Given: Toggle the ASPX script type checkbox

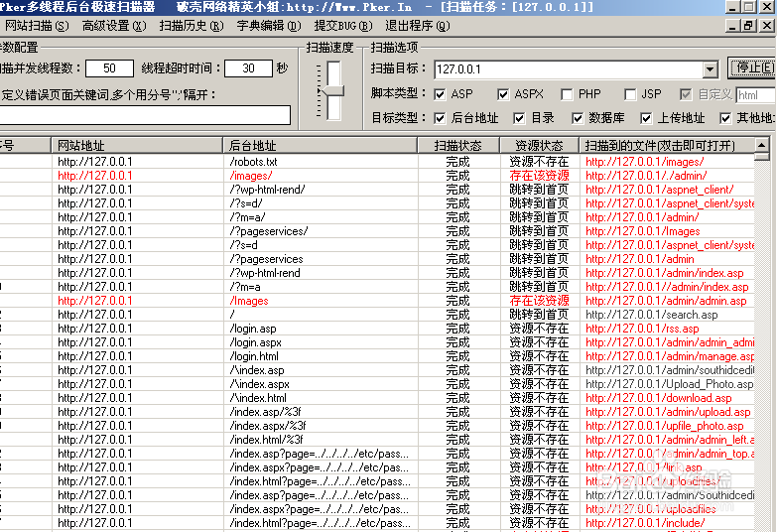Looking at the screenshot, I should point(503,94).
